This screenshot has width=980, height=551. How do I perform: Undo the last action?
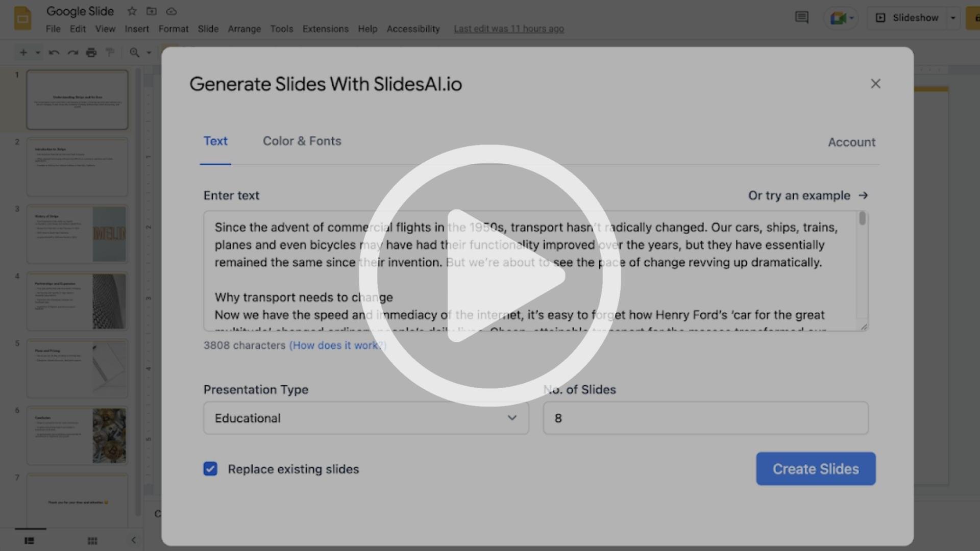click(54, 52)
